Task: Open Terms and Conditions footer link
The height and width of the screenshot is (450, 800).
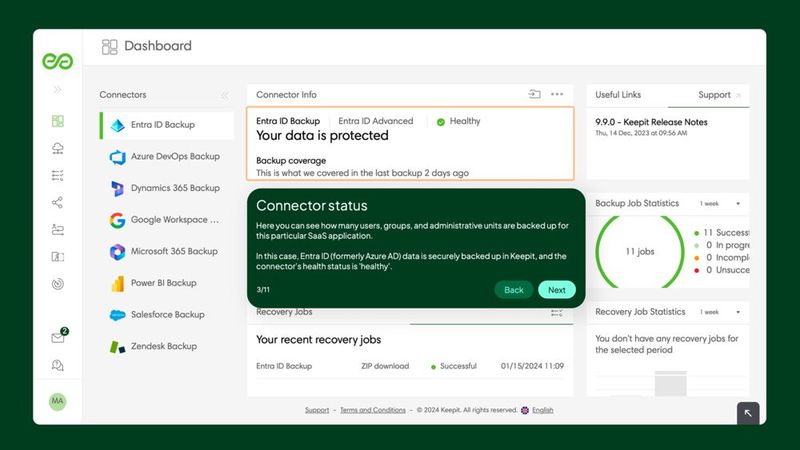Action: pos(372,410)
